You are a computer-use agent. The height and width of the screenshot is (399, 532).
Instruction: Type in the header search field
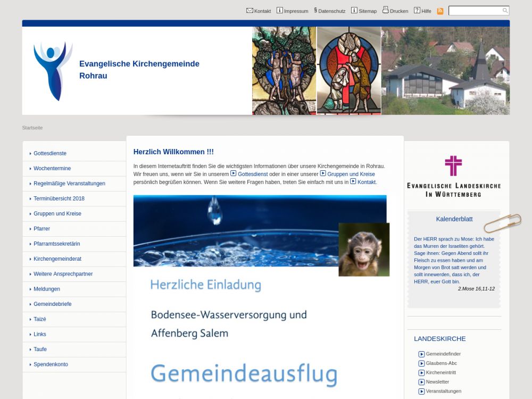[475, 11]
